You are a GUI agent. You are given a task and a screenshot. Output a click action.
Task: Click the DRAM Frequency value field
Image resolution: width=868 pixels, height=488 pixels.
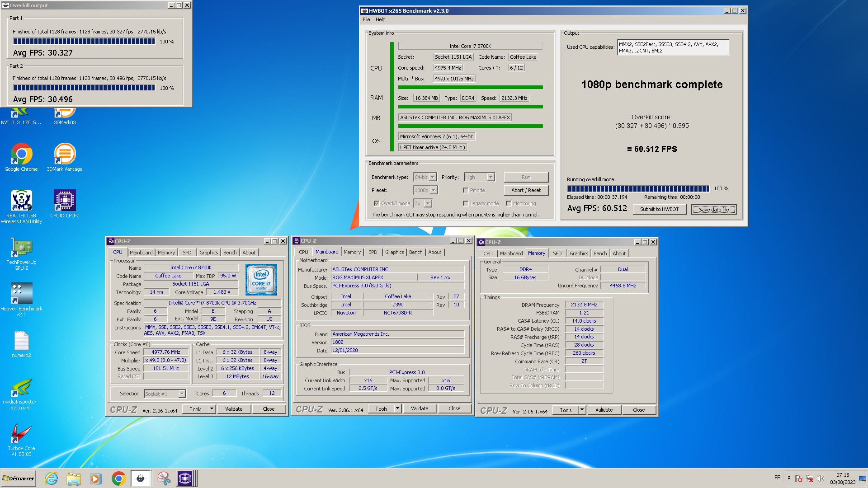(x=584, y=305)
